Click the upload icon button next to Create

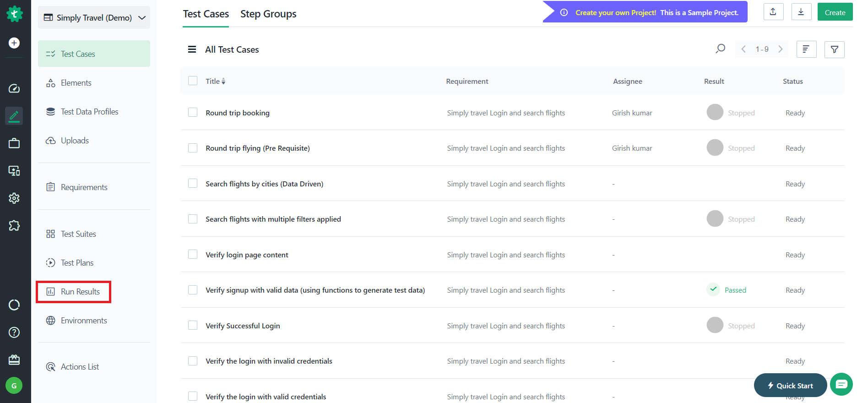tap(773, 12)
